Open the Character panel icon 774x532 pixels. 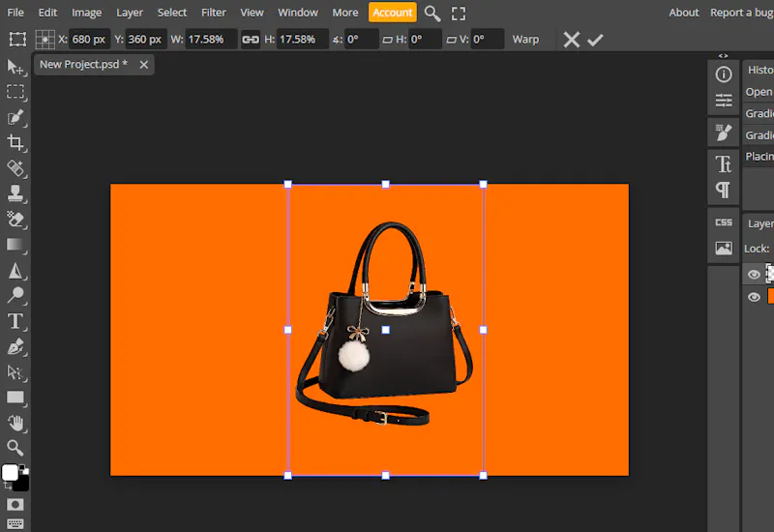click(x=724, y=163)
